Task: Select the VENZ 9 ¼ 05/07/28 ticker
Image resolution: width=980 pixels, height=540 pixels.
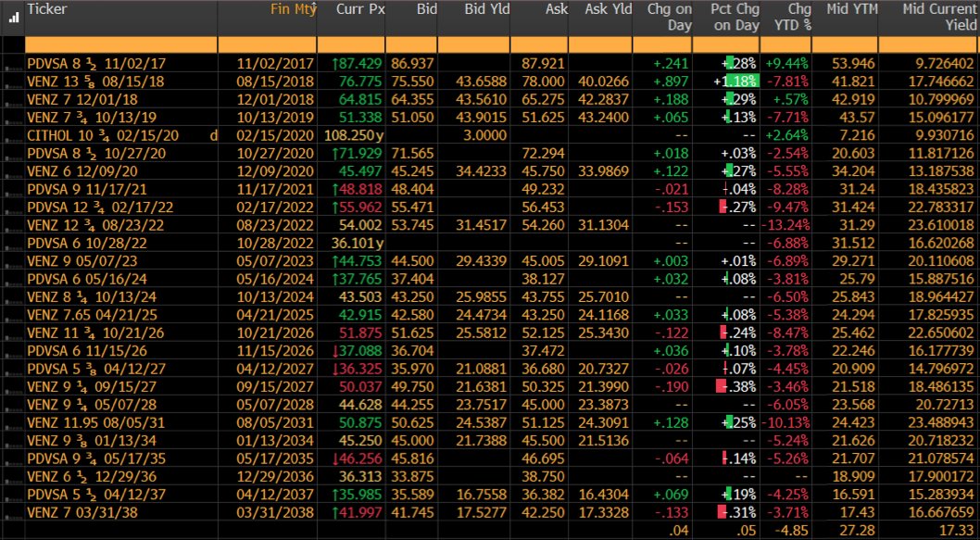Action: point(92,405)
